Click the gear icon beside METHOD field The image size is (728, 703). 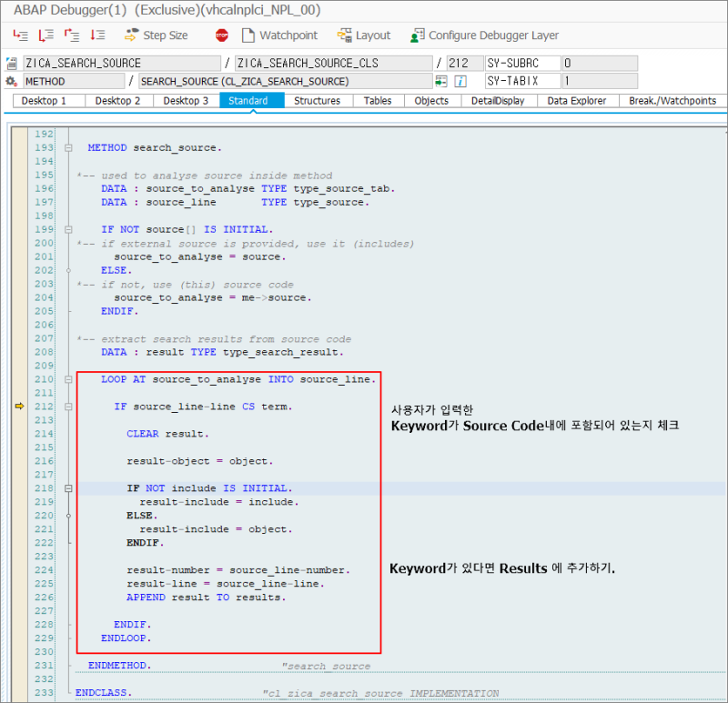click(x=8, y=81)
